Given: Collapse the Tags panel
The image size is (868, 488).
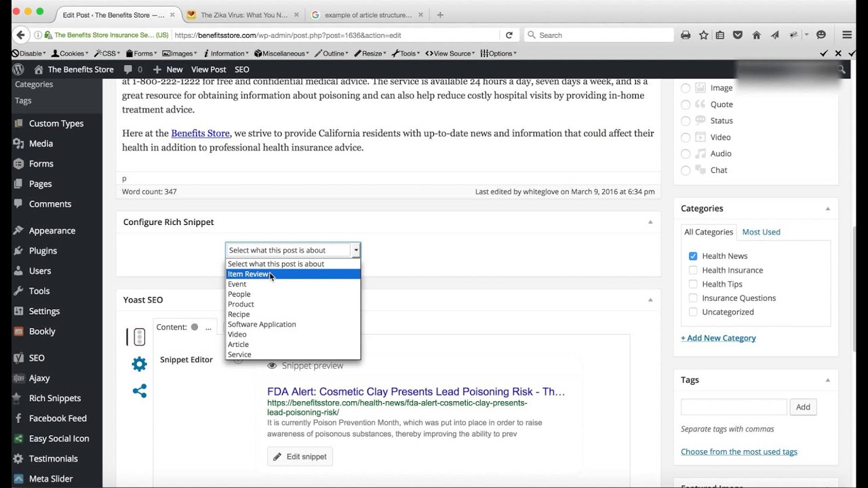Looking at the screenshot, I should tap(827, 380).
